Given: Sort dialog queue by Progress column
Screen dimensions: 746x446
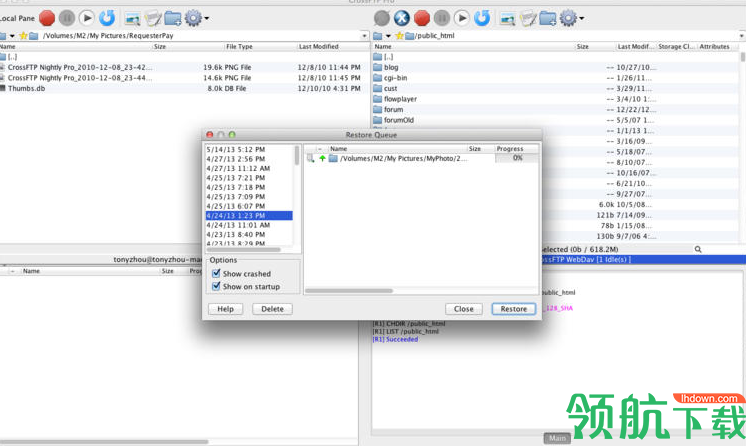Looking at the screenshot, I should [x=517, y=149].
